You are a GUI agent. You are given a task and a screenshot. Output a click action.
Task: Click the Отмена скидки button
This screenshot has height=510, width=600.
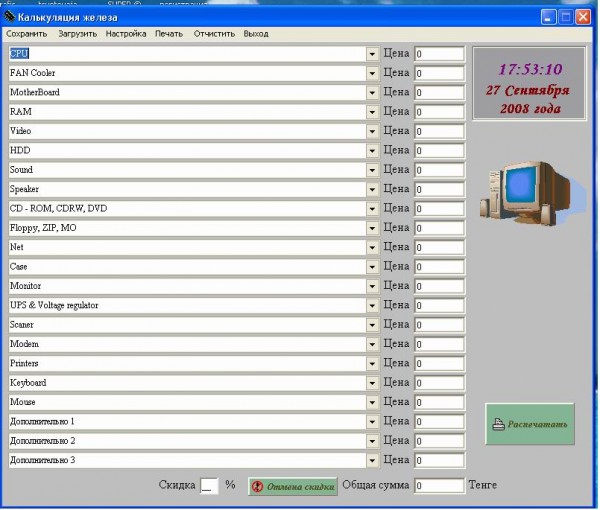click(293, 487)
